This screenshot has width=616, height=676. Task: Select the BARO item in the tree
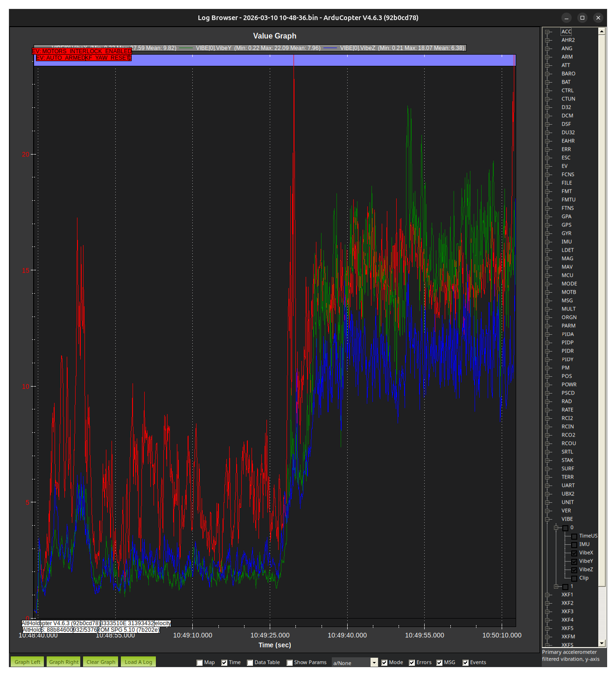tap(568, 74)
